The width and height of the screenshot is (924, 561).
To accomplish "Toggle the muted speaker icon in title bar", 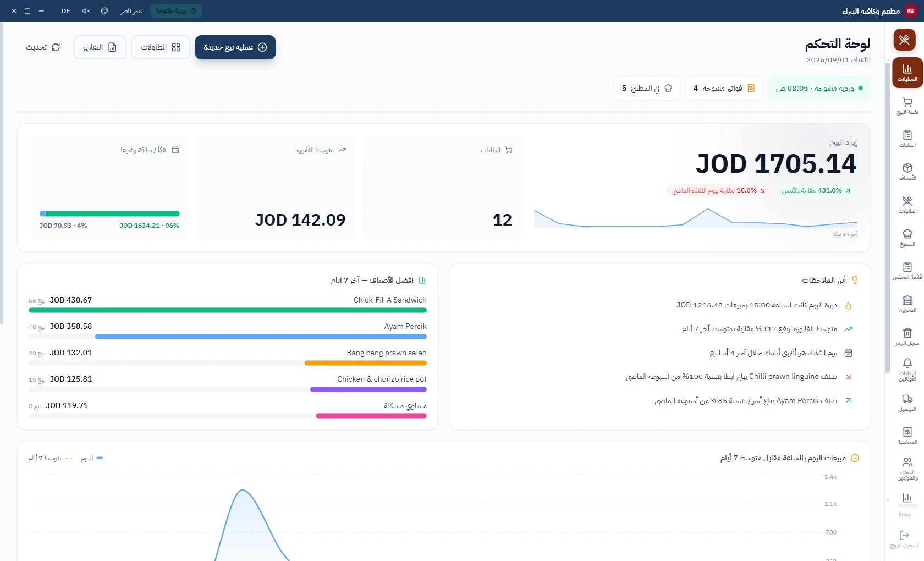I will click(86, 11).
